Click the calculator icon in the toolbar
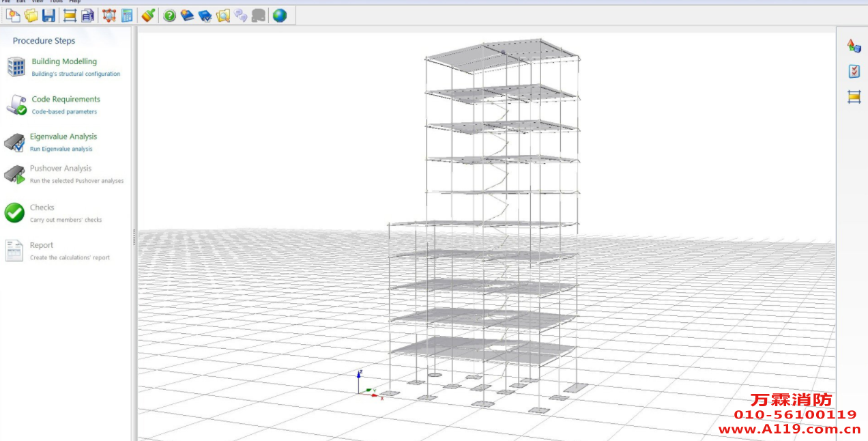Viewport: 868px width, 441px height. pyautogui.click(x=127, y=16)
